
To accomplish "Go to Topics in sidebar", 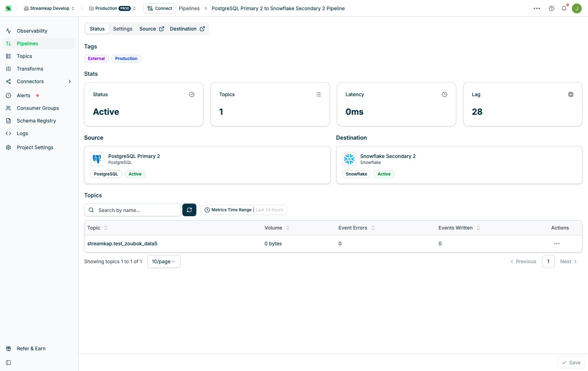I will (x=39, y=56).
